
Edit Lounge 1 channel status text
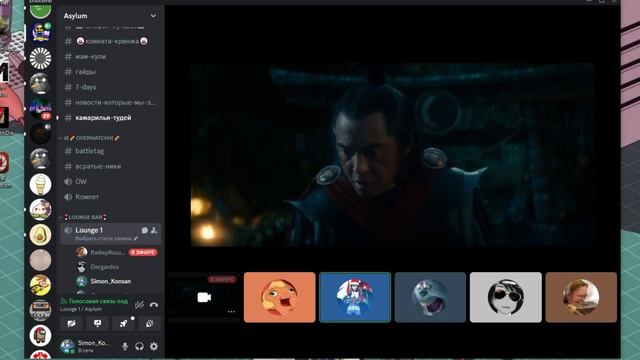pos(107,238)
